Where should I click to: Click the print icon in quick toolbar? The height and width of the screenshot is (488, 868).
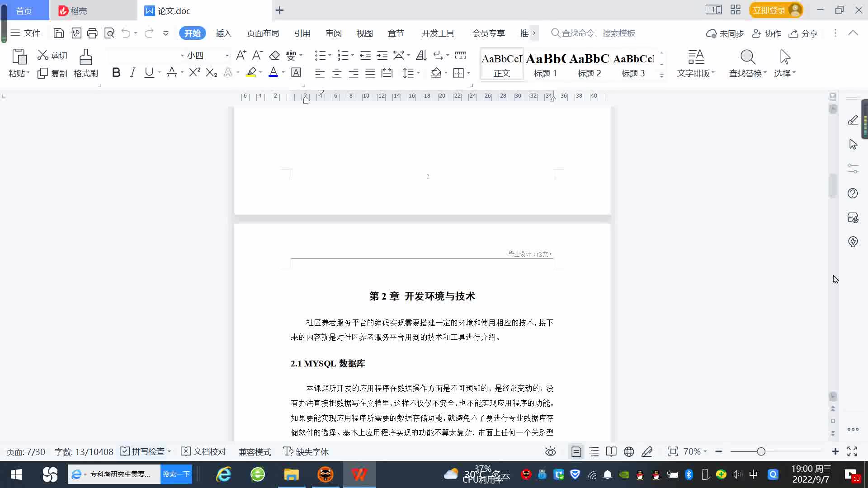[x=92, y=33]
